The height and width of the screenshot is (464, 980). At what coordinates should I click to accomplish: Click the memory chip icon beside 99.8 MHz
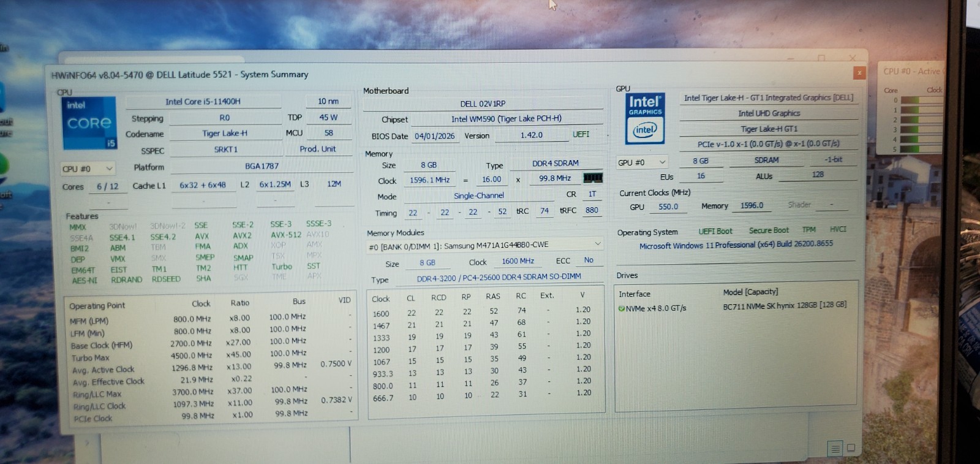592,178
